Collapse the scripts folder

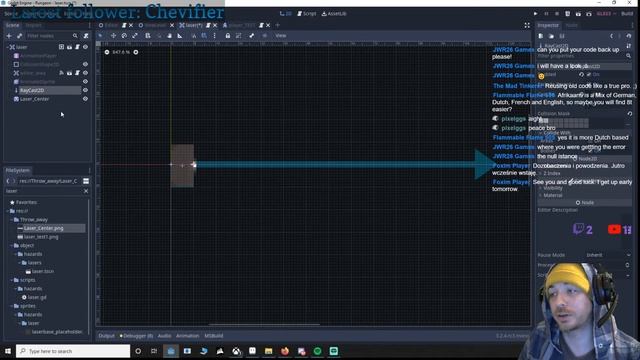click(11, 280)
